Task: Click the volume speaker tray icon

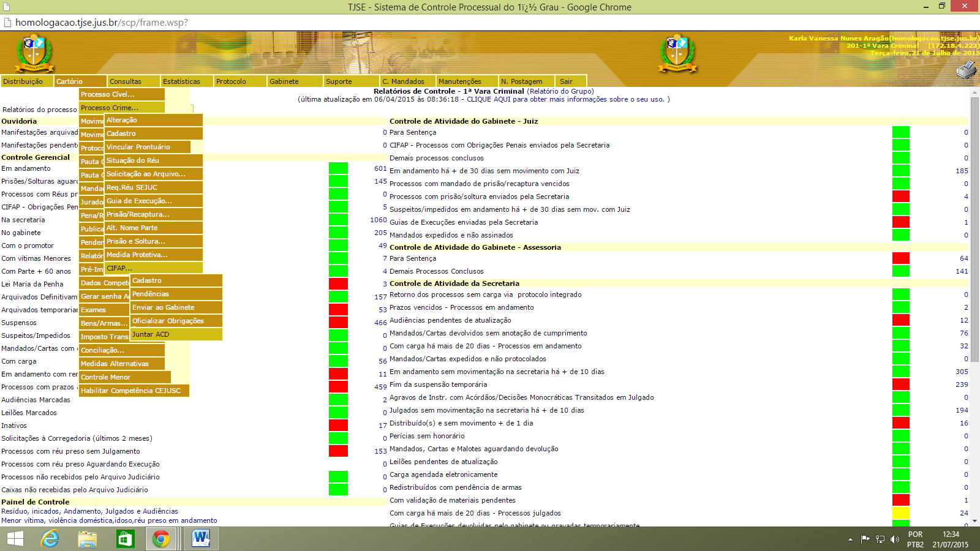Action: pos(895,539)
